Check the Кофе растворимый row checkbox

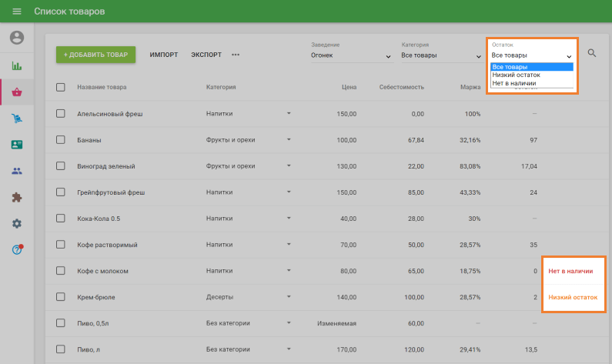coord(61,244)
